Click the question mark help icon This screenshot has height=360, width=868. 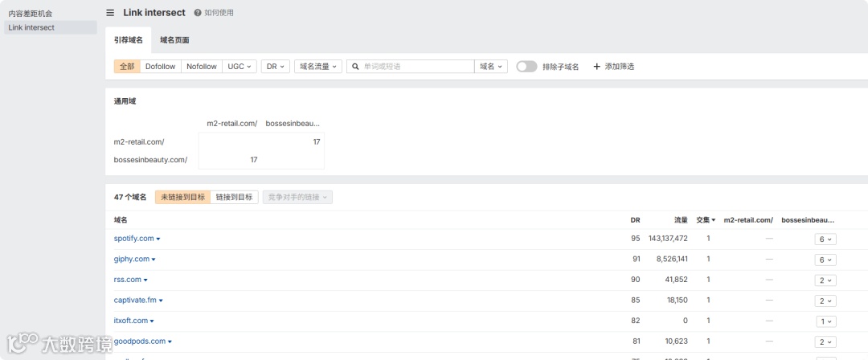(x=198, y=13)
